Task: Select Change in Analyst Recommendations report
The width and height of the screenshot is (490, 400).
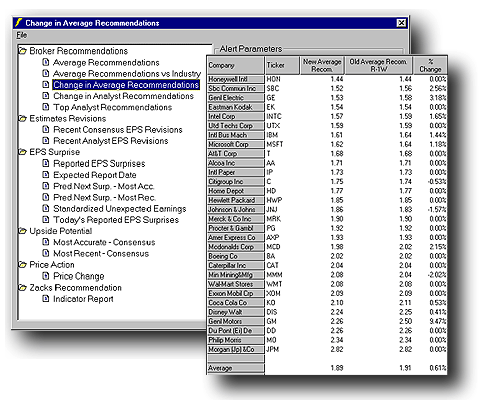Action: click(123, 96)
